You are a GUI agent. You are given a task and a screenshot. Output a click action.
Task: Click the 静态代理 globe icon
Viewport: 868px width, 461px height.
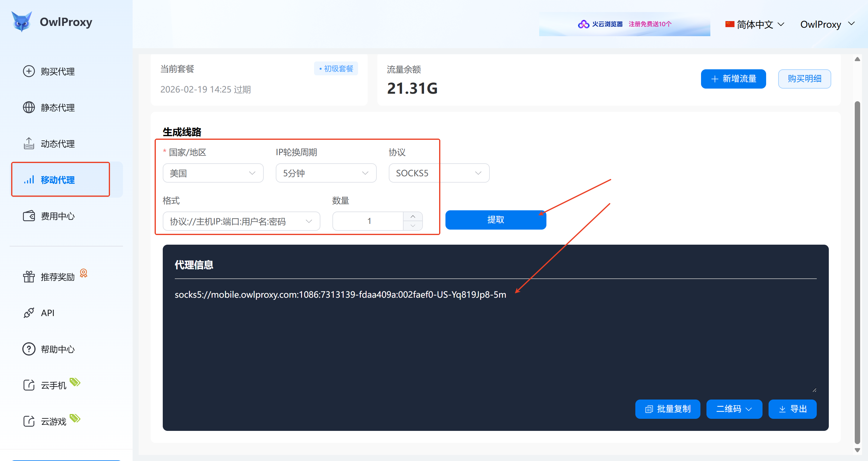[29, 108]
